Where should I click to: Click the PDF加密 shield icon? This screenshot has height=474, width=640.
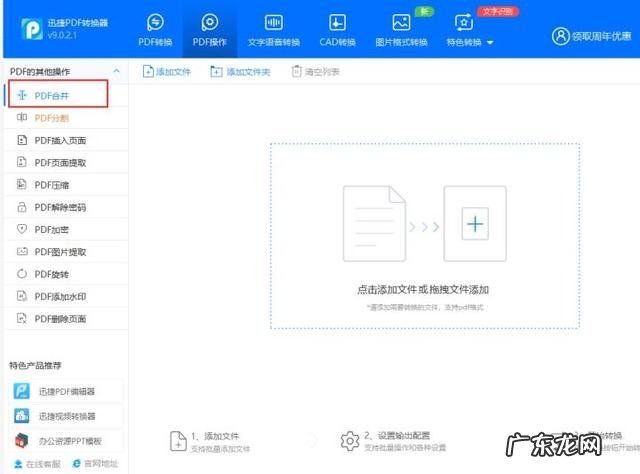22,229
